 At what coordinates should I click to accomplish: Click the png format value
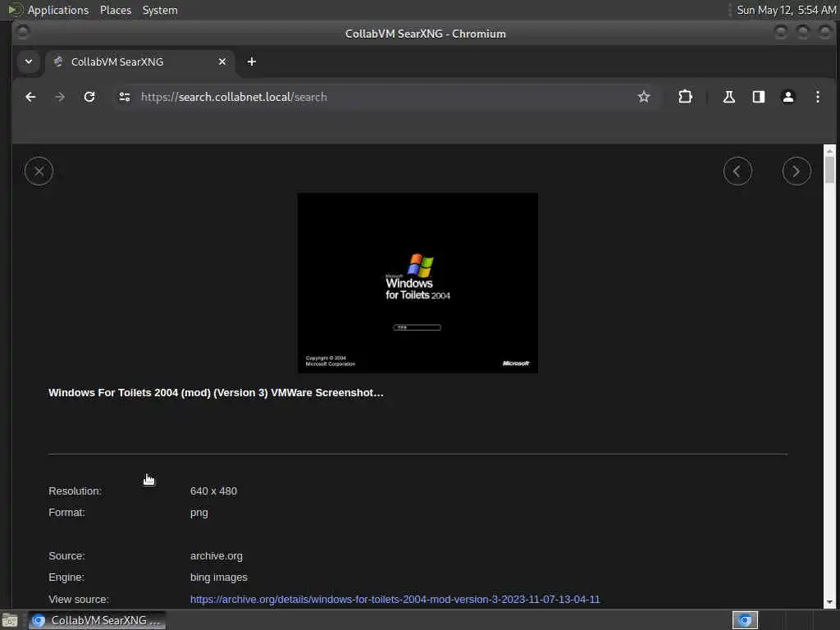[199, 513]
